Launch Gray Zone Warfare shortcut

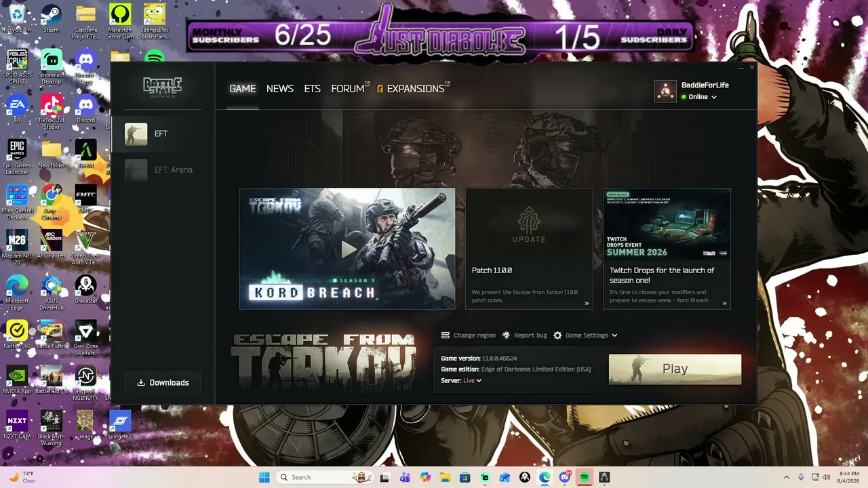(85, 338)
